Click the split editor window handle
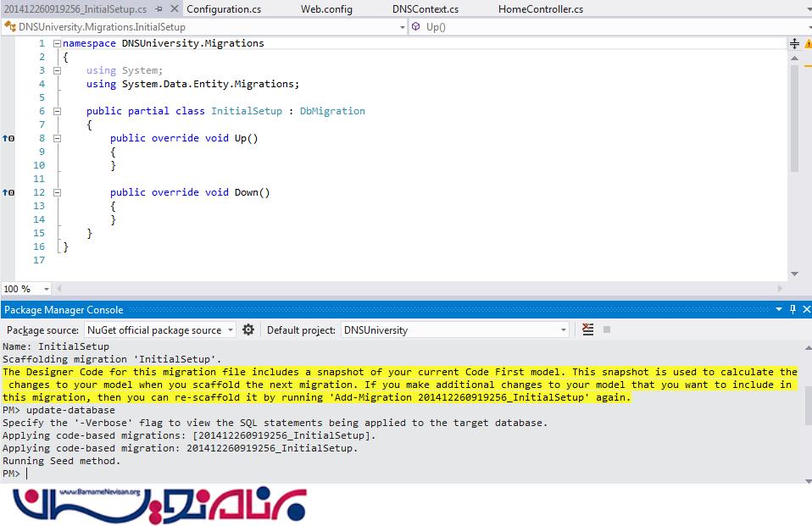The height and width of the screenshot is (526, 812). click(x=794, y=43)
